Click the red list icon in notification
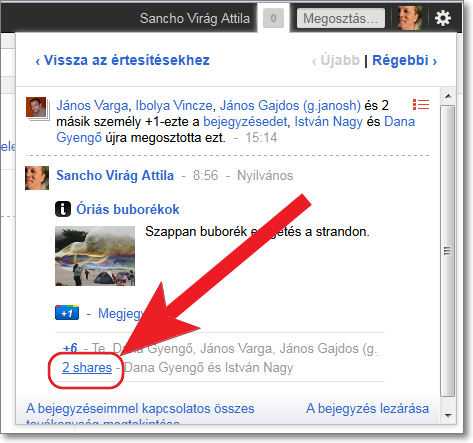Image resolution: width=473 pixels, height=443 pixels. coord(421,105)
